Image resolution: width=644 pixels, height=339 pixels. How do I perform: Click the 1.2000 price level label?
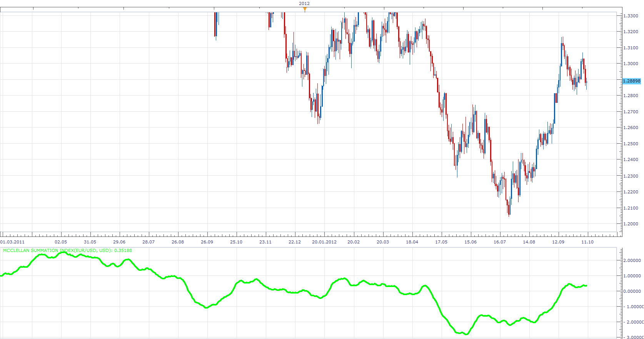click(631, 224)
